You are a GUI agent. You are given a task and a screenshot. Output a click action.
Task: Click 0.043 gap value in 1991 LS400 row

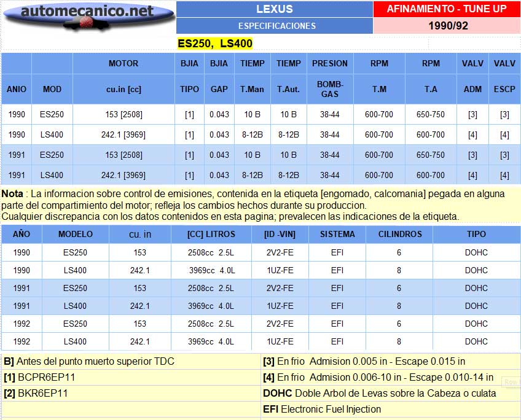click(219, 175)
